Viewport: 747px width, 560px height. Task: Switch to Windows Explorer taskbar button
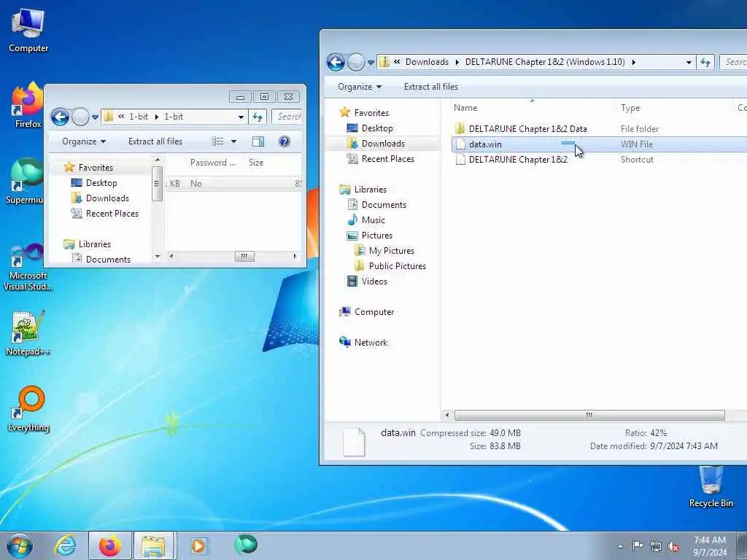(155, 545)
